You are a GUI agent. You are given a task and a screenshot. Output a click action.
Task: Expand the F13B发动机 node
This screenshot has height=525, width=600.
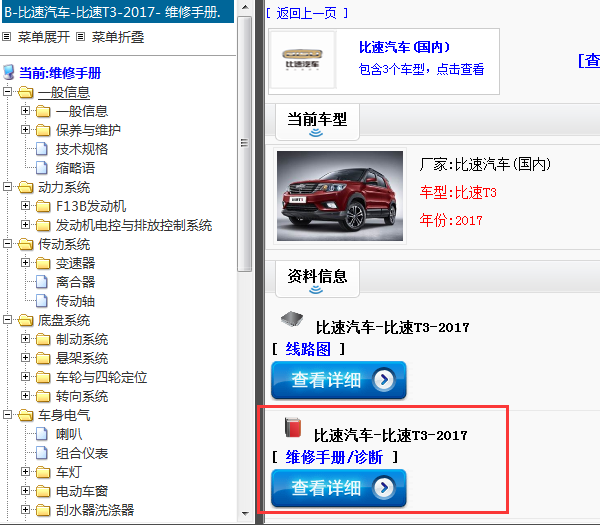(25, 206)
